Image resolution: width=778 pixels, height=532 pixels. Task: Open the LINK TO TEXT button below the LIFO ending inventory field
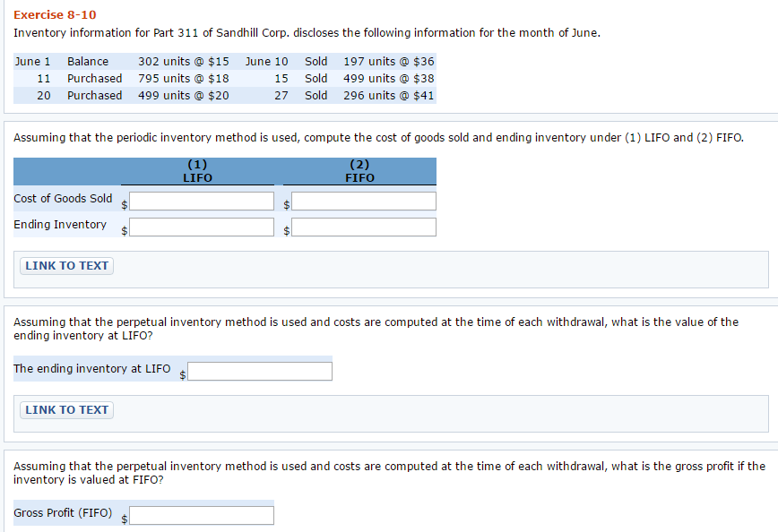(x=67, y=410)
